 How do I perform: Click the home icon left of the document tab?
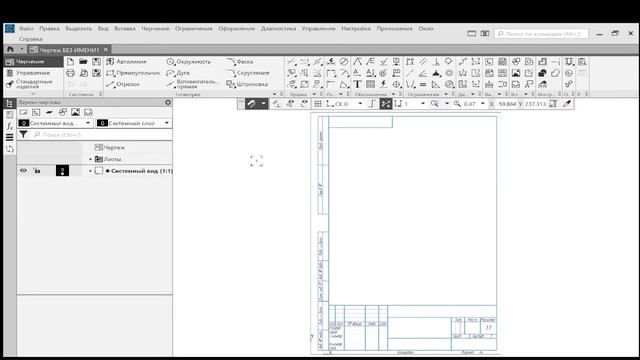(10, 49)
